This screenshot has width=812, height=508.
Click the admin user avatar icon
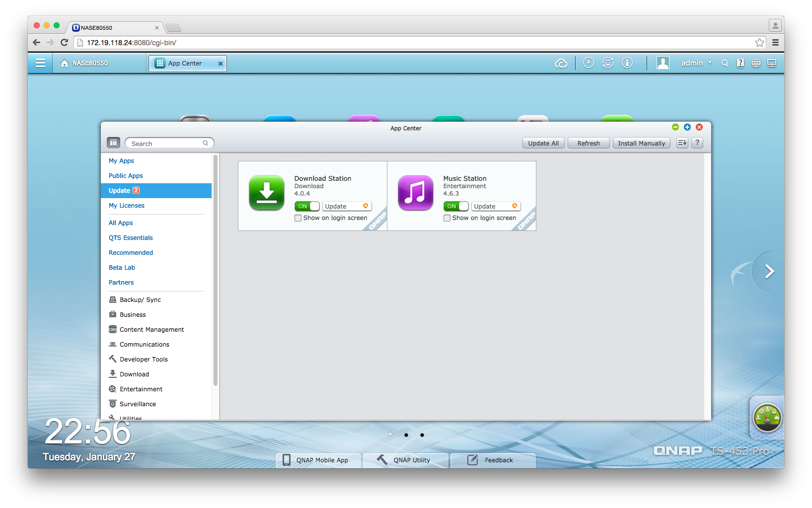(663, 63)
